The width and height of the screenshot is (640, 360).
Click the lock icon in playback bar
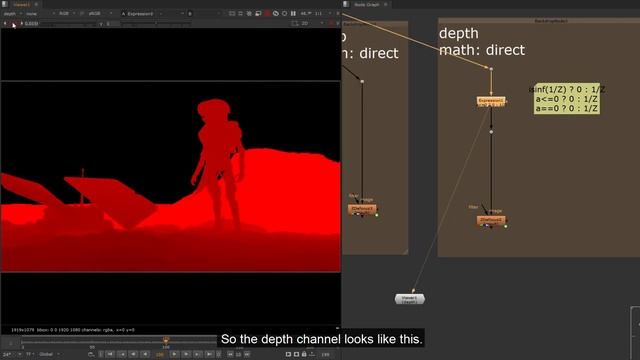pos(304,354)
